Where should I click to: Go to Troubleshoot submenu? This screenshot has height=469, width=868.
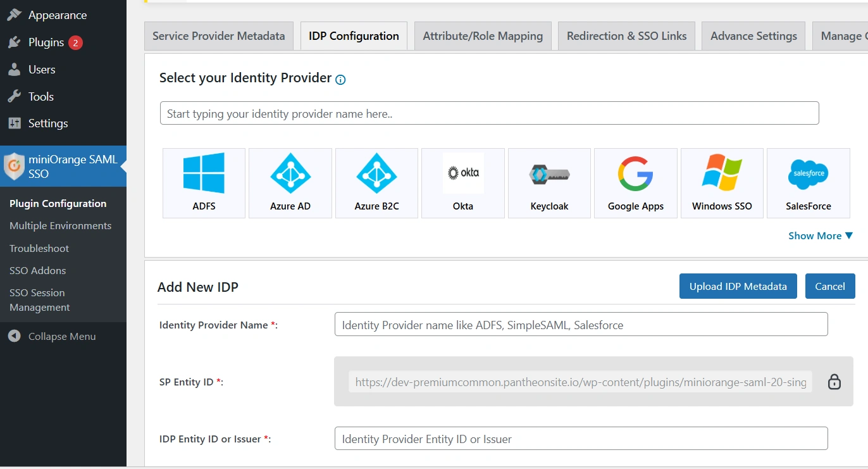(39, 248)
